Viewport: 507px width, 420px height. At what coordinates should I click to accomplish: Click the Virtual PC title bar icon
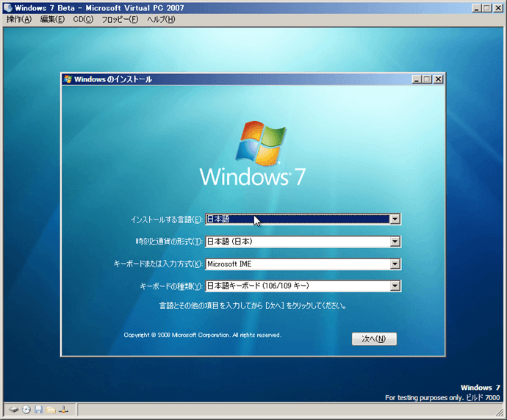tap(7, 7)
